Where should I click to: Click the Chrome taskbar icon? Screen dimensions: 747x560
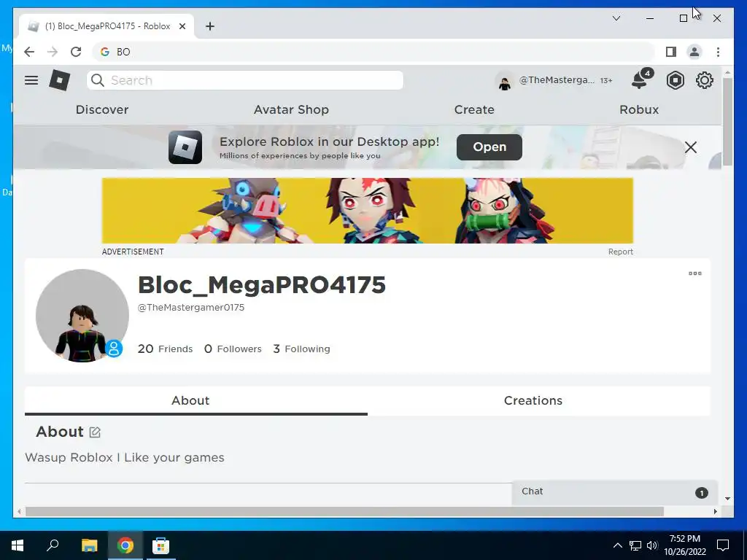(x=125, y=545)
